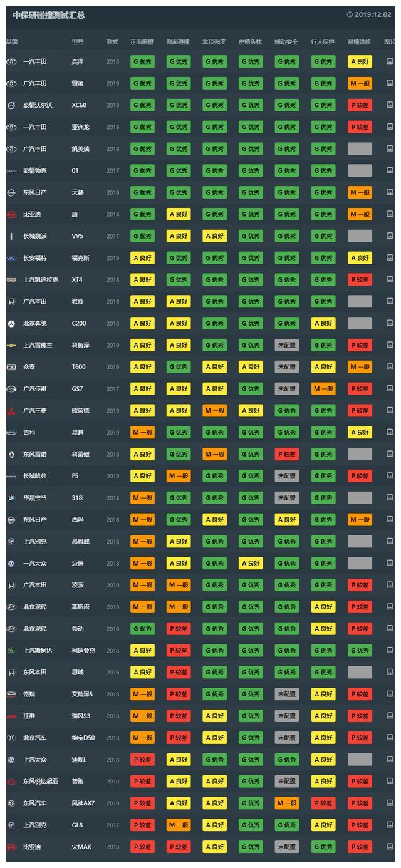Image resolution: width=401 pixels, height=868 pixels.
Task: Click the 款式 column header
Action: click(x=112, y=41)
